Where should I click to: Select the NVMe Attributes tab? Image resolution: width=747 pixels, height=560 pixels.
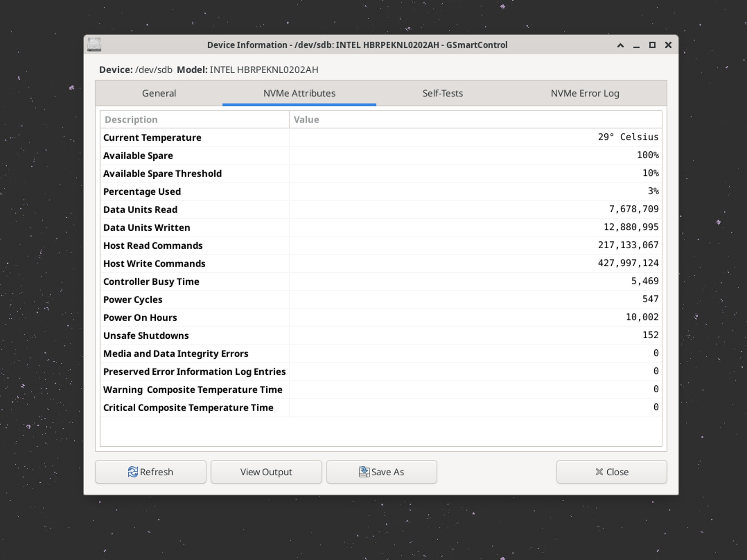pos(299,93)
